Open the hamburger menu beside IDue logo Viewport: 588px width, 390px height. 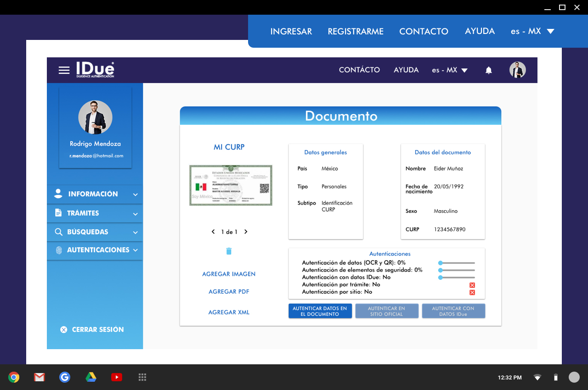pos(64,70)
